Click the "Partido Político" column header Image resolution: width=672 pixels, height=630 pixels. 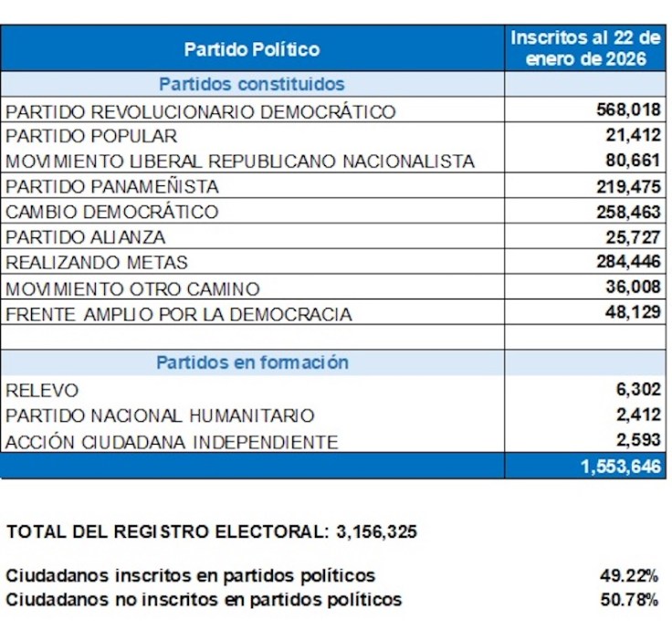pos(252,48)
